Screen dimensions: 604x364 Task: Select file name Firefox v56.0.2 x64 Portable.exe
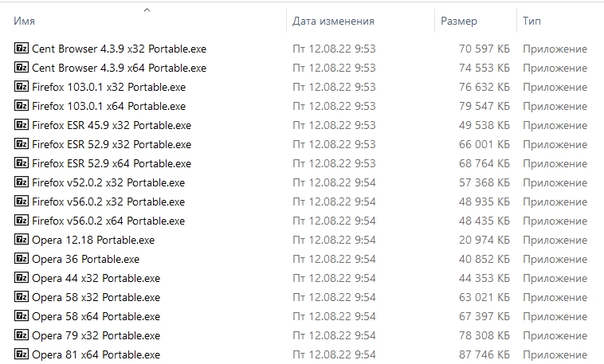pyautogui.click(x=108, y=221)
